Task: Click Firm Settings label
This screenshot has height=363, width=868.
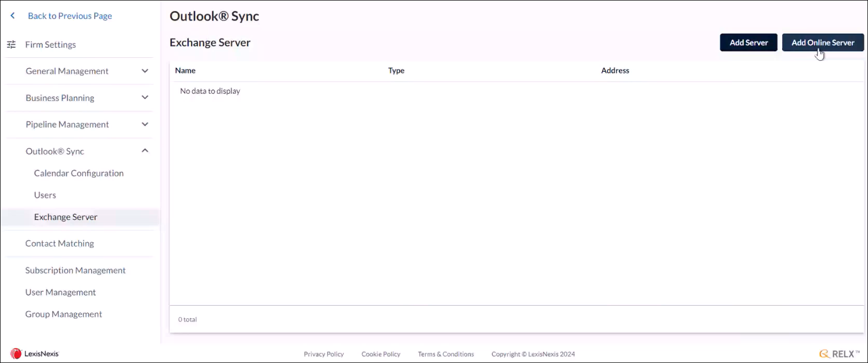Action: pyautogui.click(x=50, y=45)
